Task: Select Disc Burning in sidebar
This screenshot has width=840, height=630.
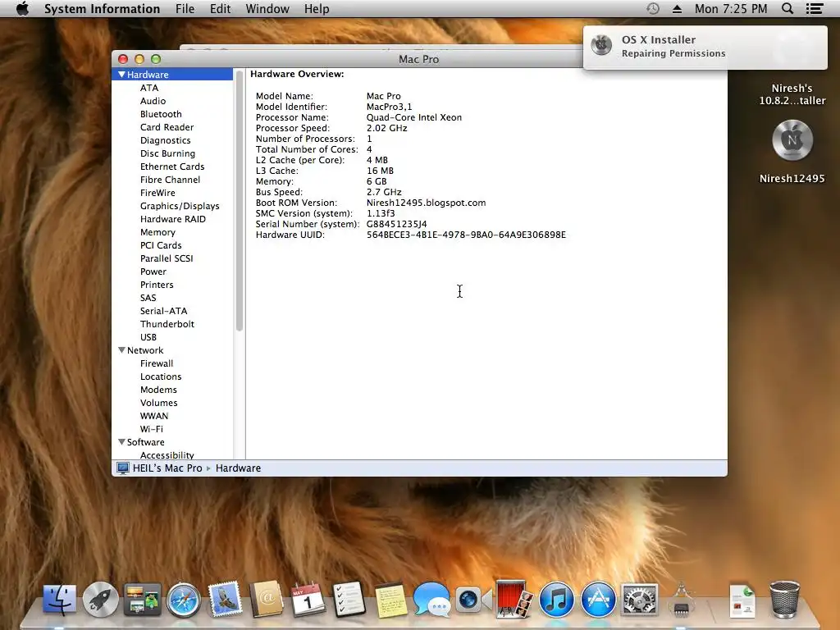Action: click(x=167, y=153)
